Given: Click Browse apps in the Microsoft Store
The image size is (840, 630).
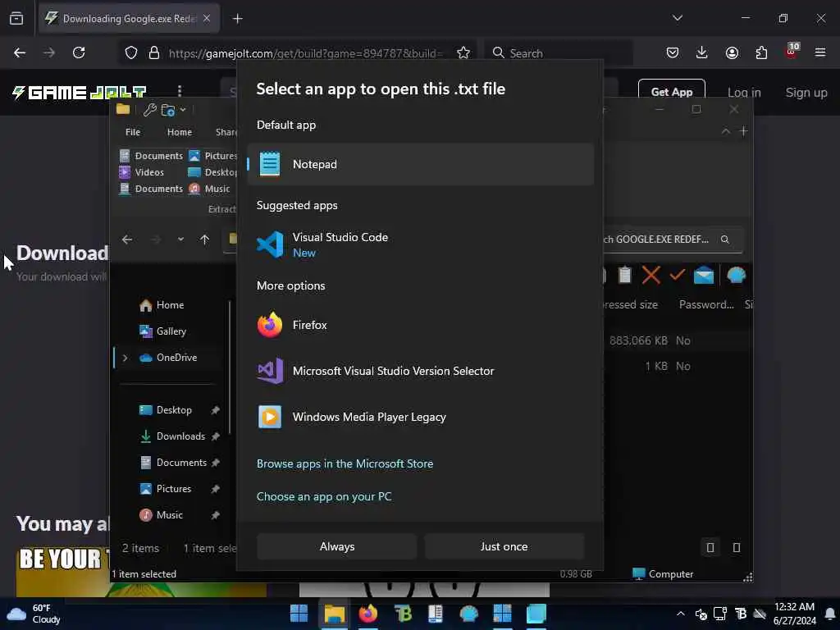Looking at the screenshot, I should pos(345,464).
